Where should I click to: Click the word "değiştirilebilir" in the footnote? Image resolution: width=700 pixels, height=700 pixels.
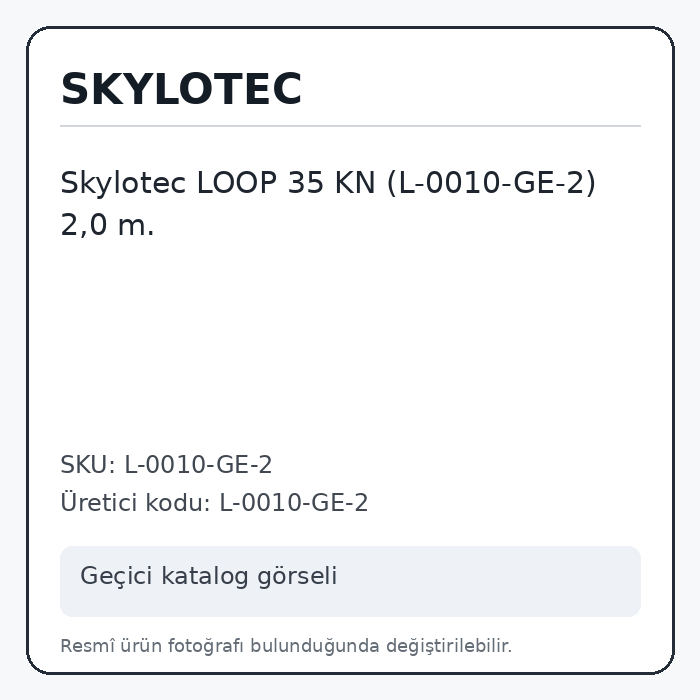click(x=448, y=646)
